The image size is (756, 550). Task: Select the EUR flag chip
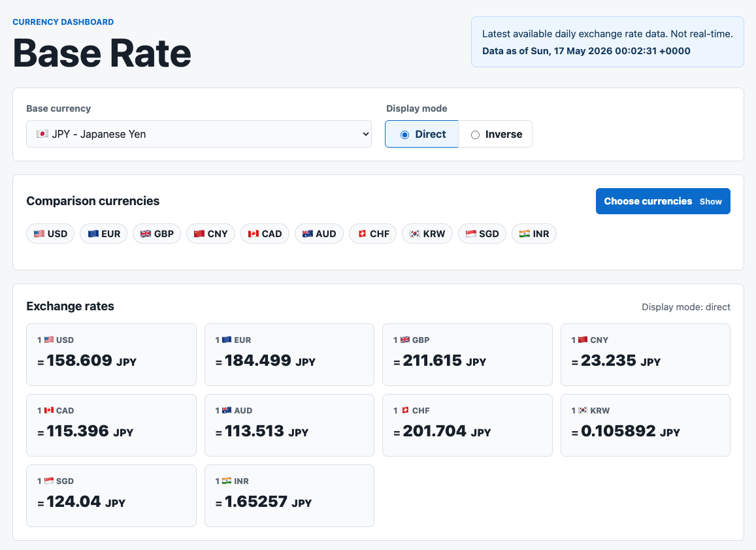[104, 234]
